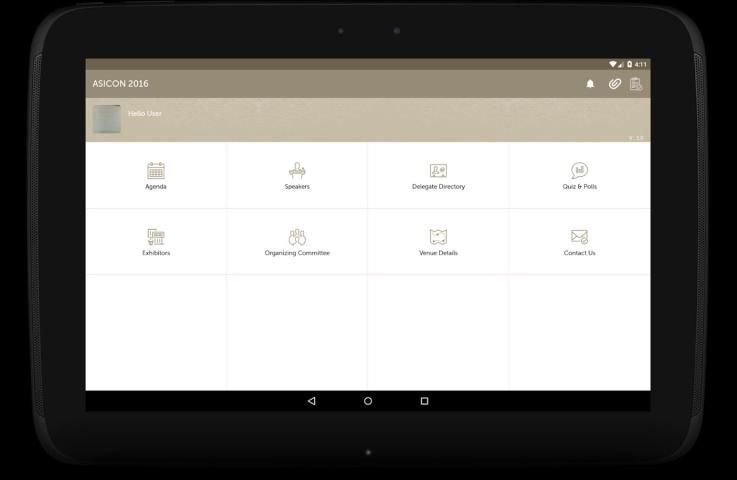
Task: Tap the Wi-Fi status icon
Action: pyautogui.click(x=613, y=64)
